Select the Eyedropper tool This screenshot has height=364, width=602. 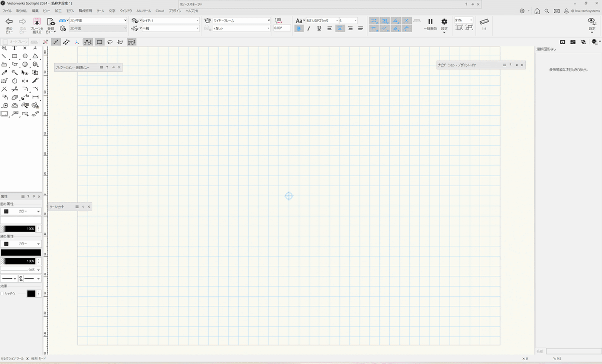coord(4,72)
